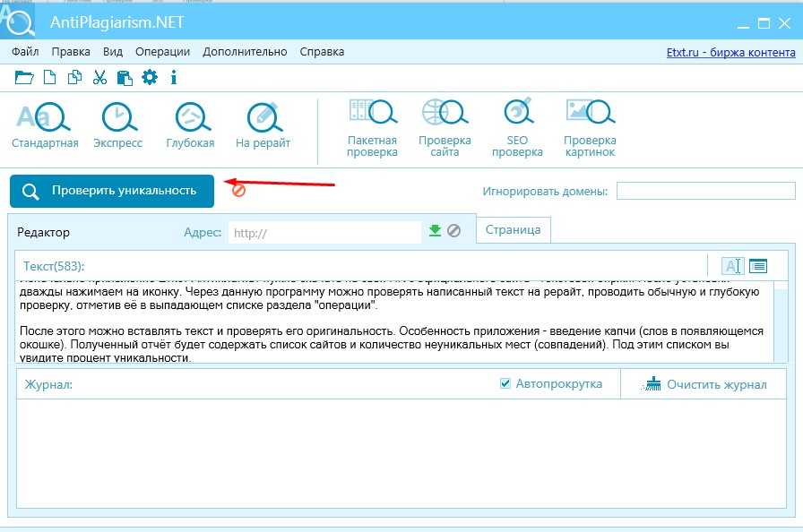Open settings via the gear icon
The image size is (803, 532).
[150, 78]
